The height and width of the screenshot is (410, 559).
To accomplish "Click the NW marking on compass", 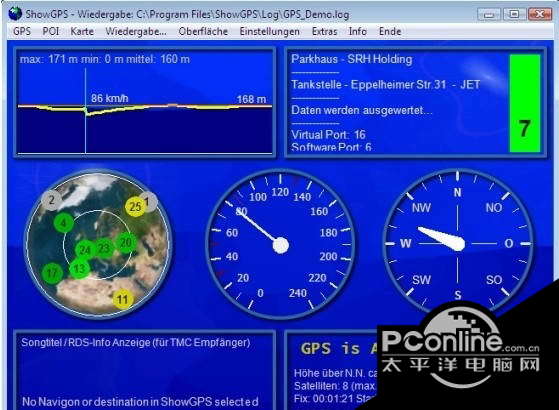I will (421, 207).
